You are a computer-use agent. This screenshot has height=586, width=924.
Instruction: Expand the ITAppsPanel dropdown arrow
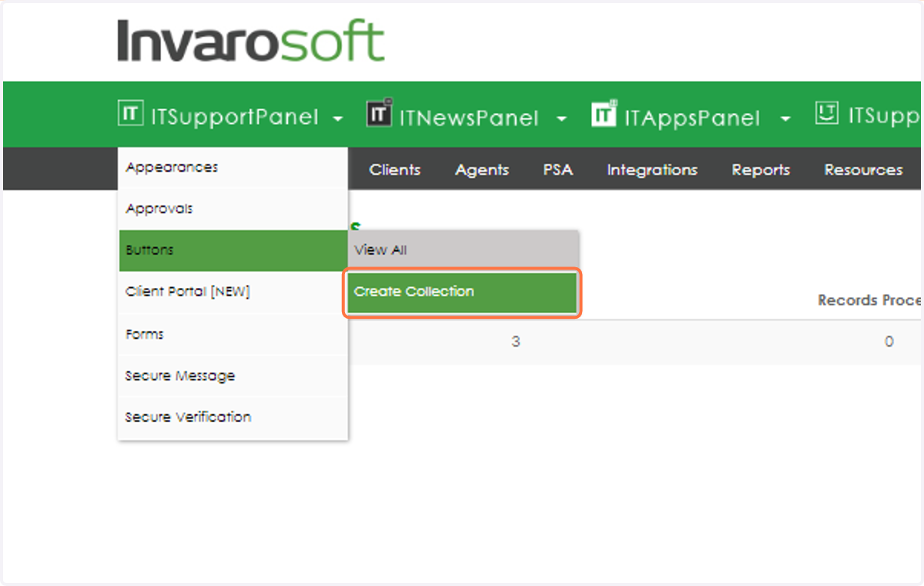point(785,119)
